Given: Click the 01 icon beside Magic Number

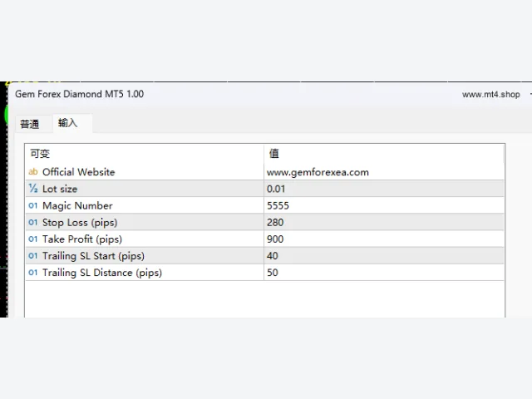Looking at the screenshot, I should 33,205.
